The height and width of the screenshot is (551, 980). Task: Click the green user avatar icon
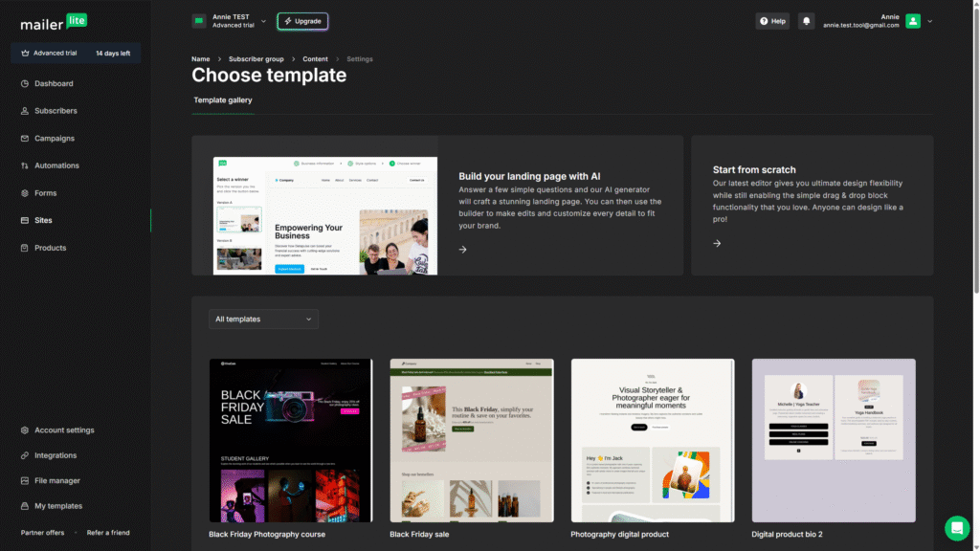tap(913, 21)
